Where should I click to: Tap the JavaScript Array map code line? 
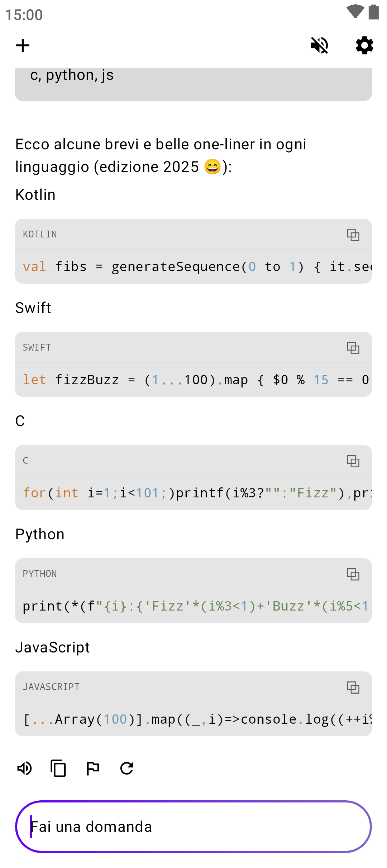pyautogui.click(x=193, y=720)
